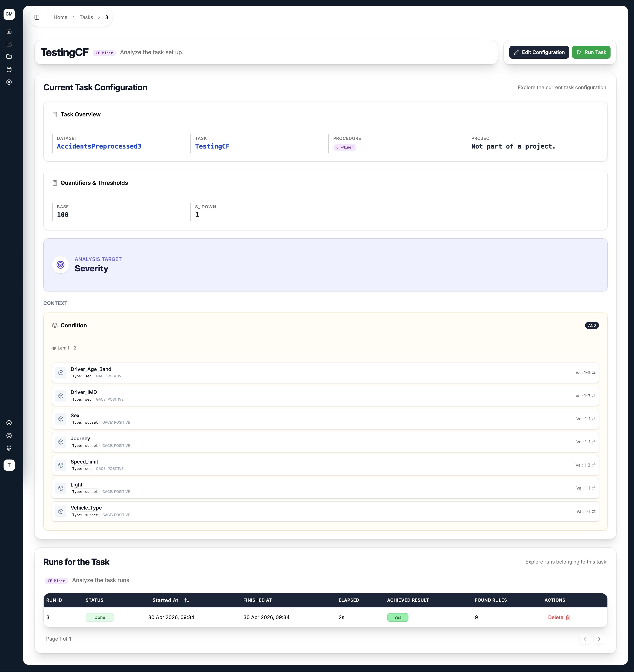Click the cube icon for Journey
The width and height of the screenshot is (634, 672).
(61, 442)
